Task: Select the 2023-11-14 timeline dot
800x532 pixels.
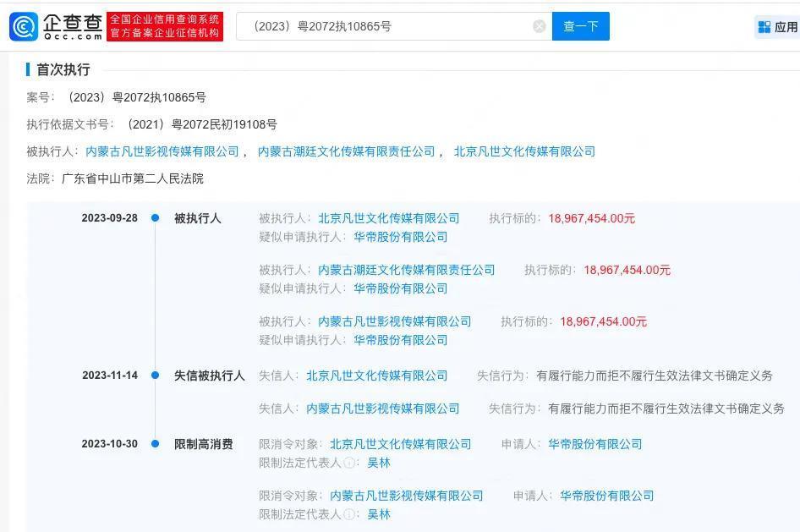Action: [x=154, y=375]
